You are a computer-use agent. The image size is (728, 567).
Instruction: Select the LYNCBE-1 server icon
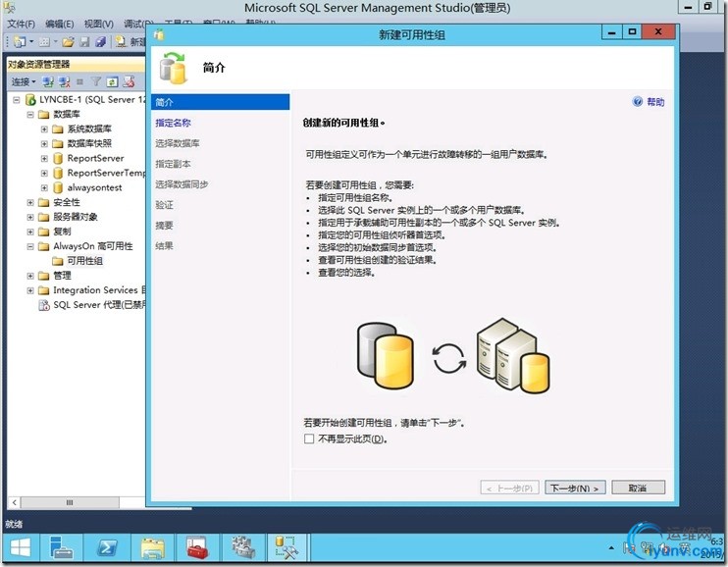tap(30, 99)
